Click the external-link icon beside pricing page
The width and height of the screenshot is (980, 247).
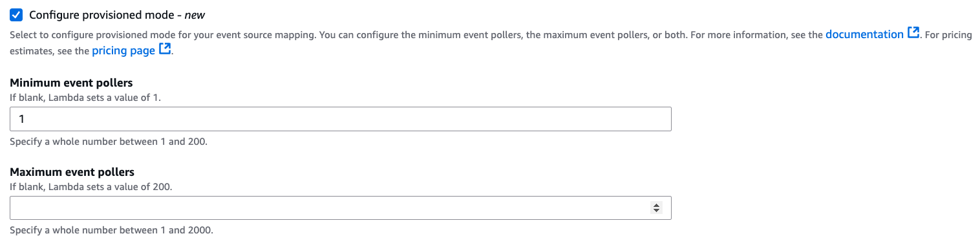[x=165, y=50]
